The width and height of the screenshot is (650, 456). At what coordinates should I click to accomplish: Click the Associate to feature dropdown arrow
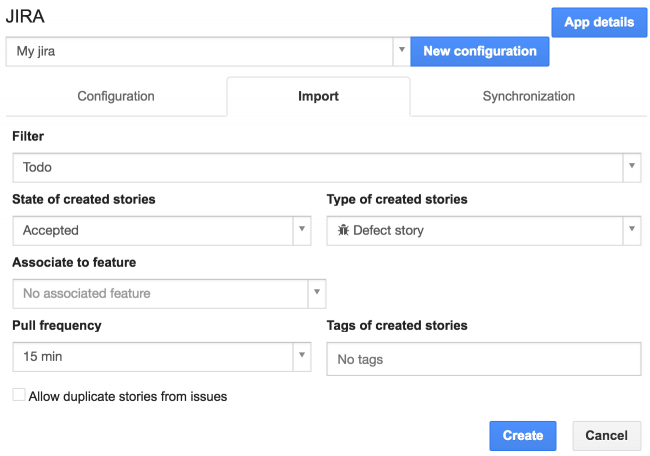(317, 293)
